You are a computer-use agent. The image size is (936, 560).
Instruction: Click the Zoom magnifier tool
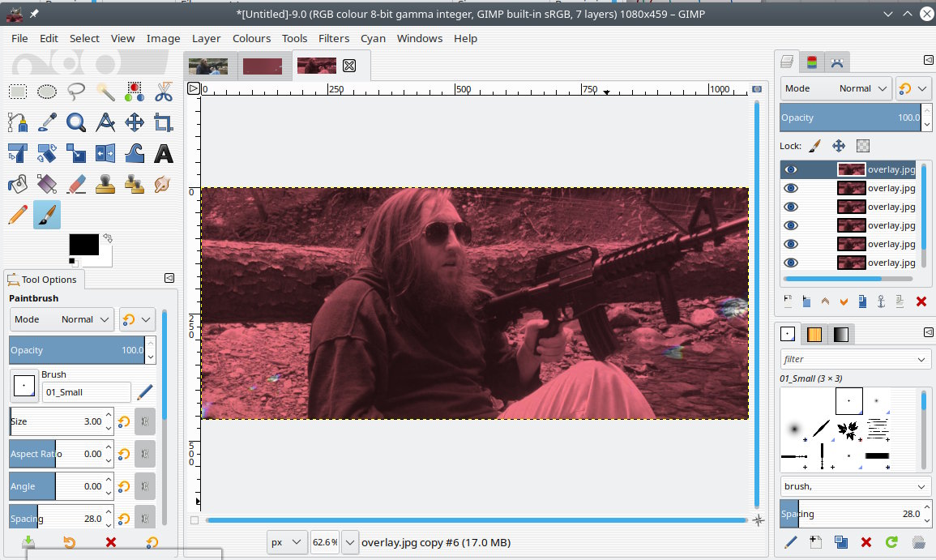(x=76, y=122)
